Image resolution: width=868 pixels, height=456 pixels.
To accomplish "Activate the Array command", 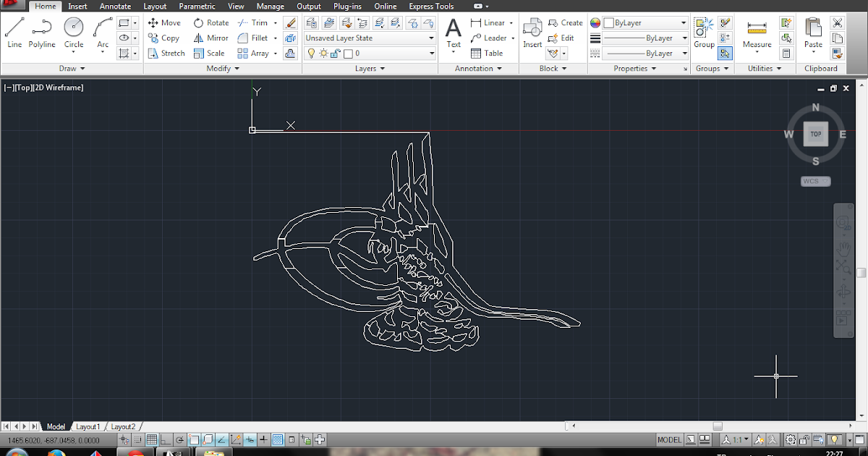I will [x=253, y=53].
